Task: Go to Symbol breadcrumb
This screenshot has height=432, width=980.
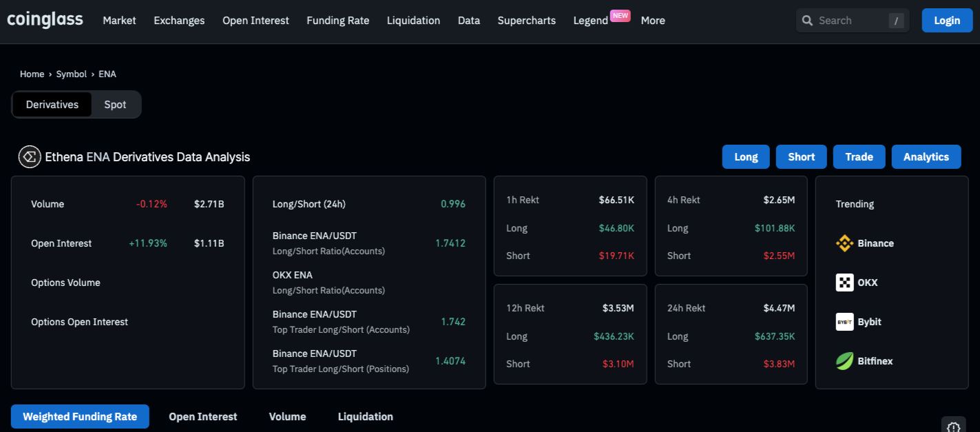Action: (72, 74)
